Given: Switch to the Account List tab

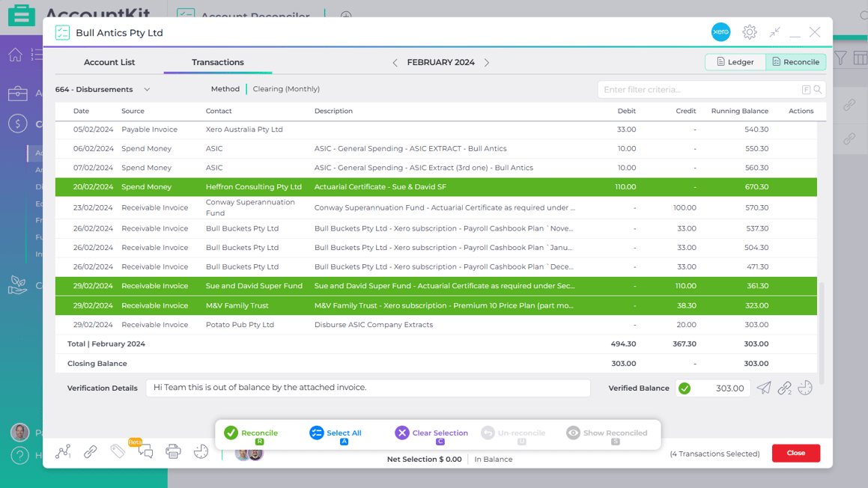Looking at the screenshot, I should (x=109, y=62).
